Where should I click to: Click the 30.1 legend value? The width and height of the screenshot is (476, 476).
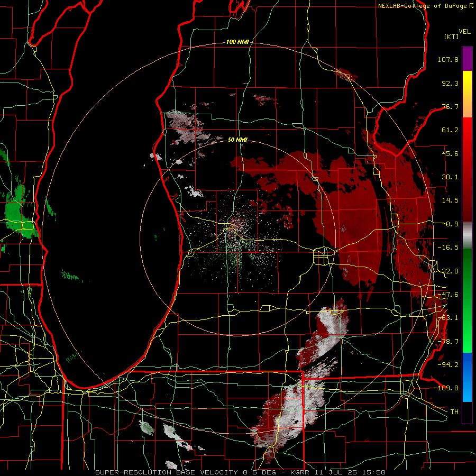tap(450, 177)
